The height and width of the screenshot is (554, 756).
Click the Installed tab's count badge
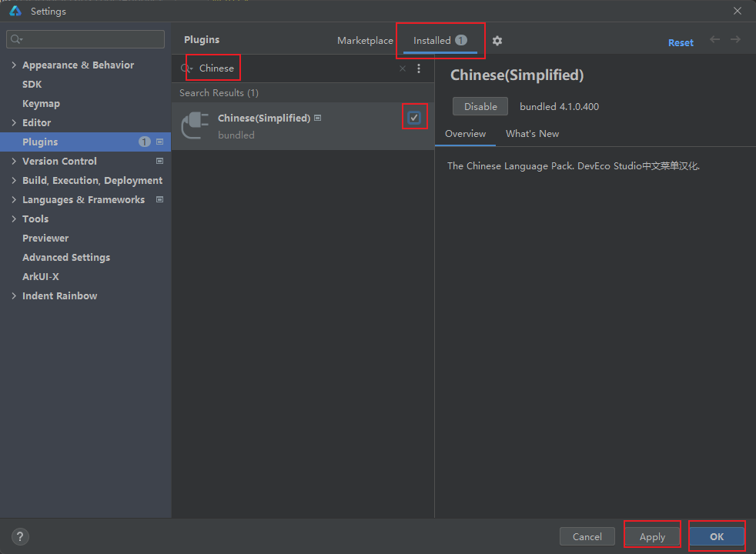[x=461, y=40]
